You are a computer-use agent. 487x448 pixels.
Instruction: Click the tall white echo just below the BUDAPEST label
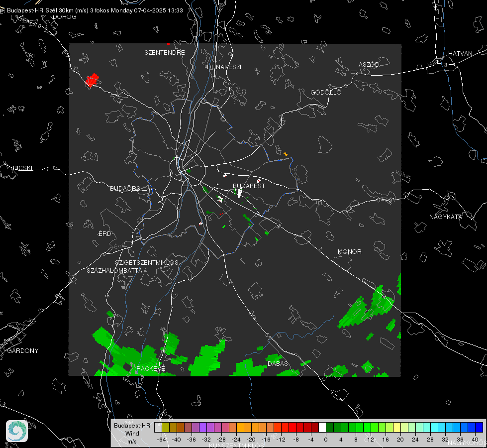pyautogui.click(x=240, y=193)
